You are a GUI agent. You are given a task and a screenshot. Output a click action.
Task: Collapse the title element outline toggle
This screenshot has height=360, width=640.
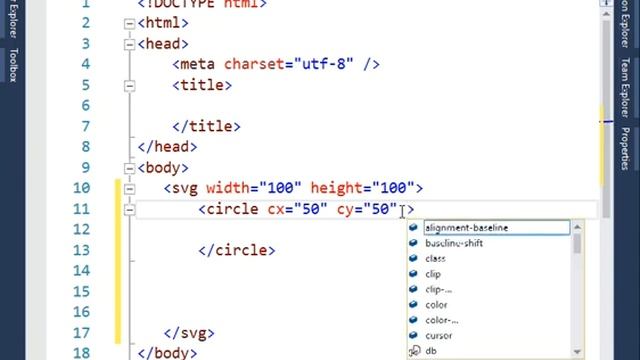click(x=129, y=86)
